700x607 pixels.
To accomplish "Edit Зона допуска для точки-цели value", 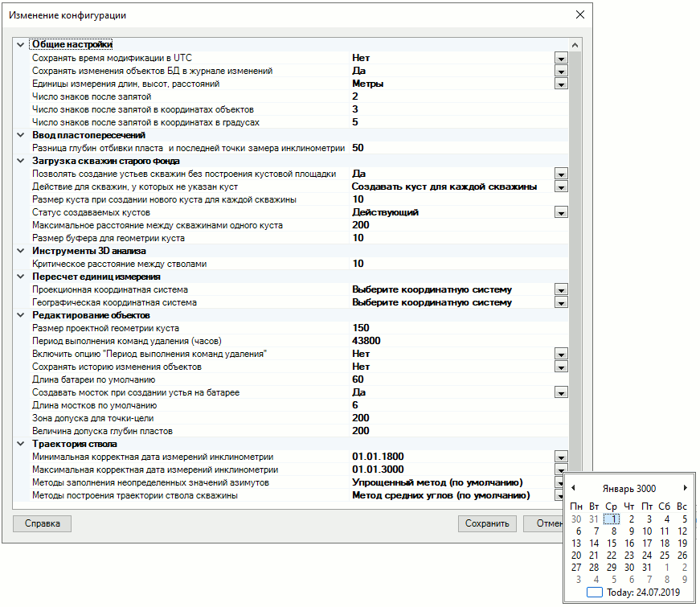I will [x=458, y=418].
